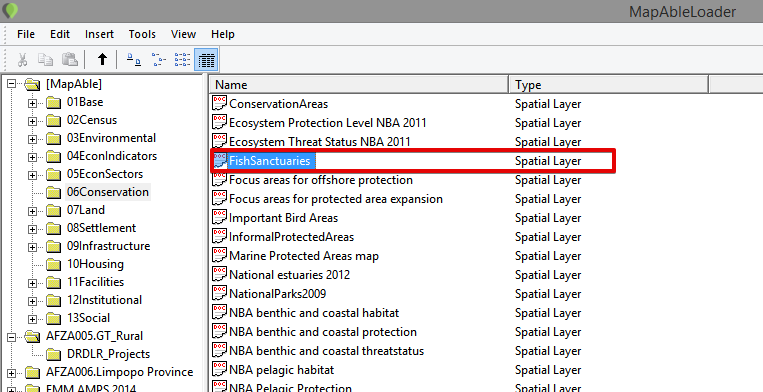Click the Marine Protected Areas map icon
The height and width of the screenshot is (392, 763).
tap(219, 255)
